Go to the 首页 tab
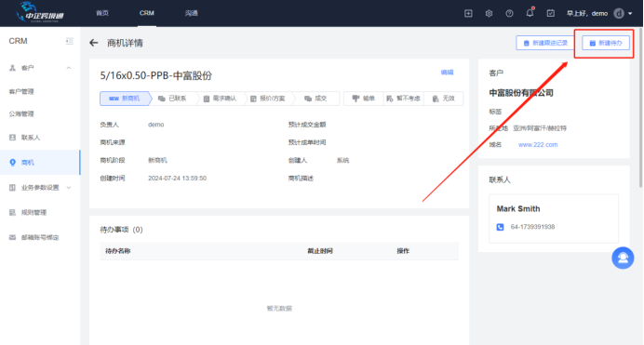Viewport: 644px width, 345px height. [x=102, y=13]
